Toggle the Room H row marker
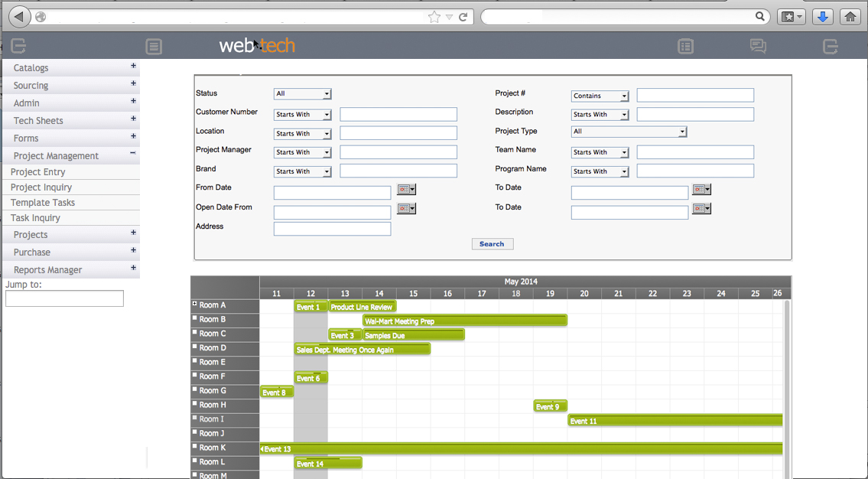 (195, 404)
